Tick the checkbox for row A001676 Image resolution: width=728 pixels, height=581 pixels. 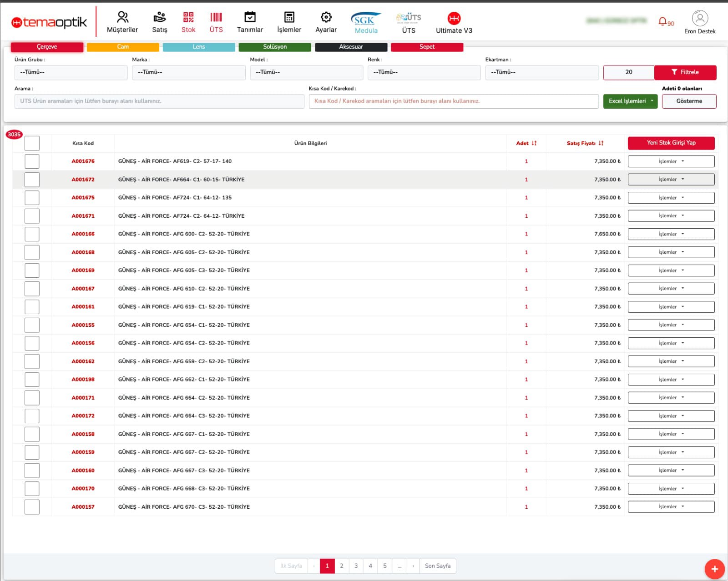click(x=32, y=161)
